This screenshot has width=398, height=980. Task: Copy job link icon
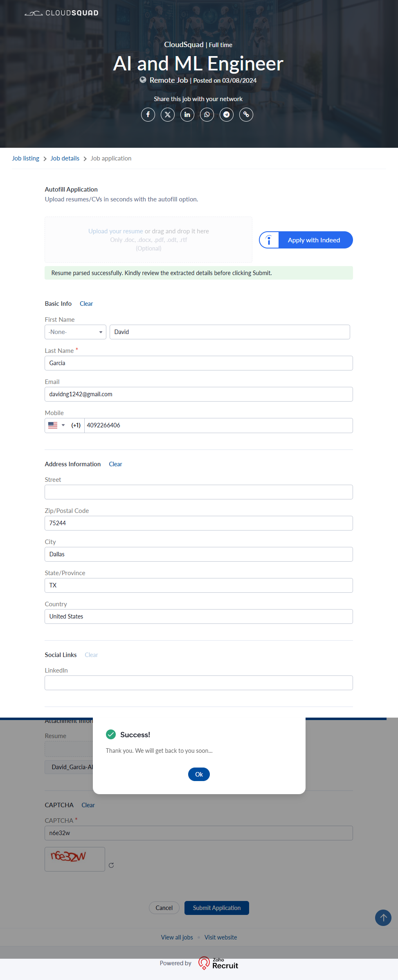[x=246, y=115]
